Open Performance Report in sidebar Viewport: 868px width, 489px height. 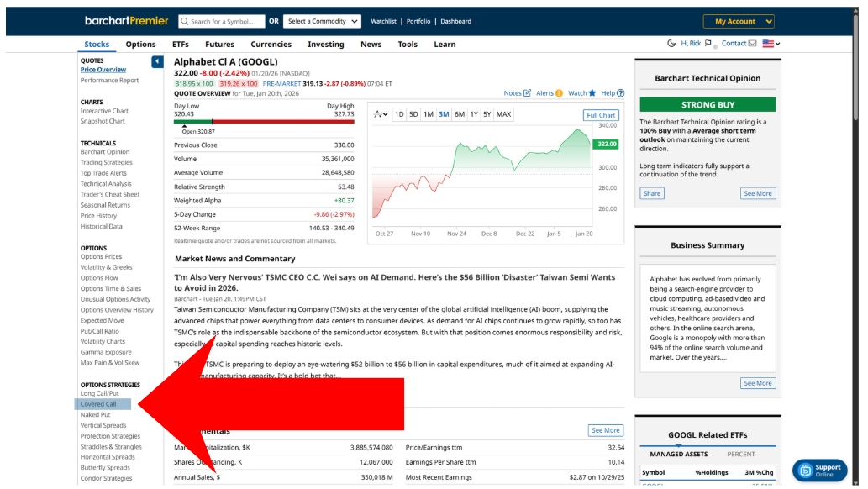[x=109, y=81]
